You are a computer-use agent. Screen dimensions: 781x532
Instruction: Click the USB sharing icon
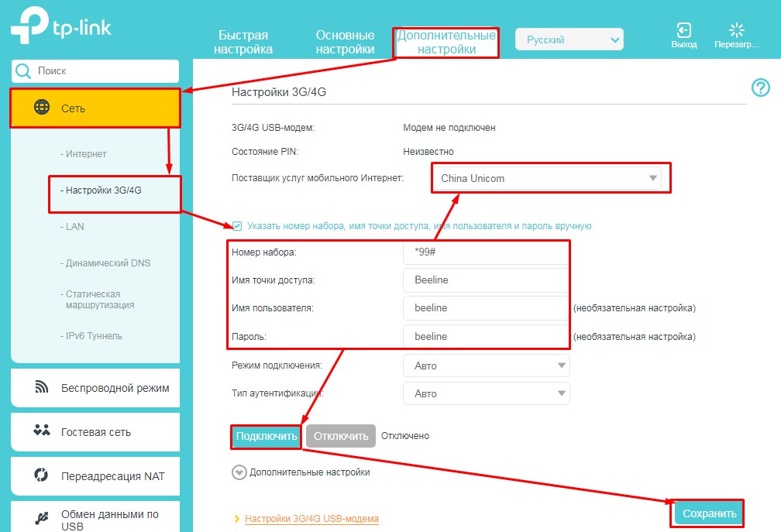click(x=42, y=519)
